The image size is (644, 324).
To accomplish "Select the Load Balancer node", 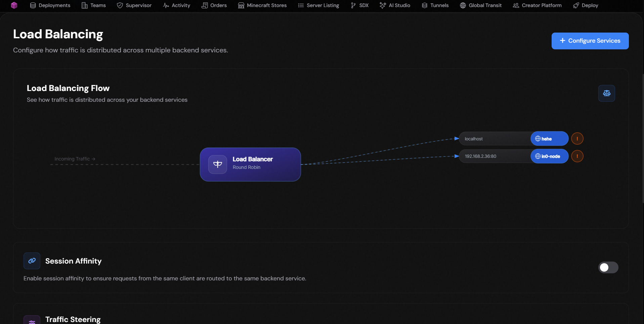I will 250,165.
